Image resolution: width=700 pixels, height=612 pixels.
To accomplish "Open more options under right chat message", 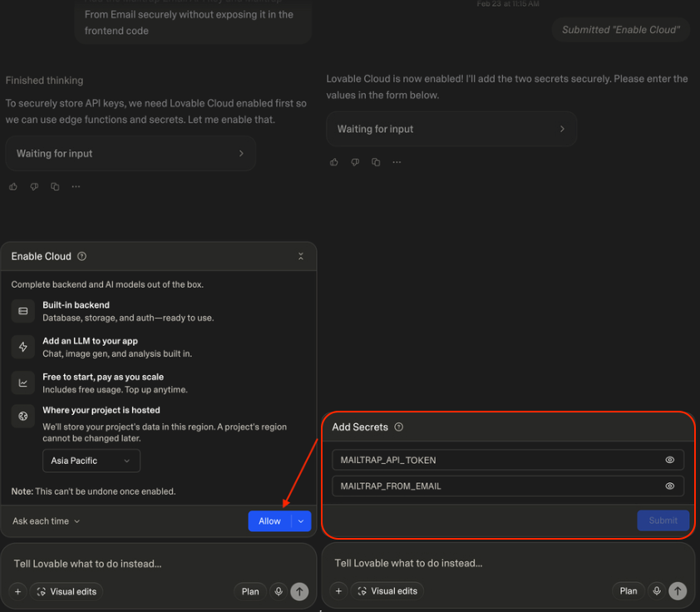I will (397, 162).
